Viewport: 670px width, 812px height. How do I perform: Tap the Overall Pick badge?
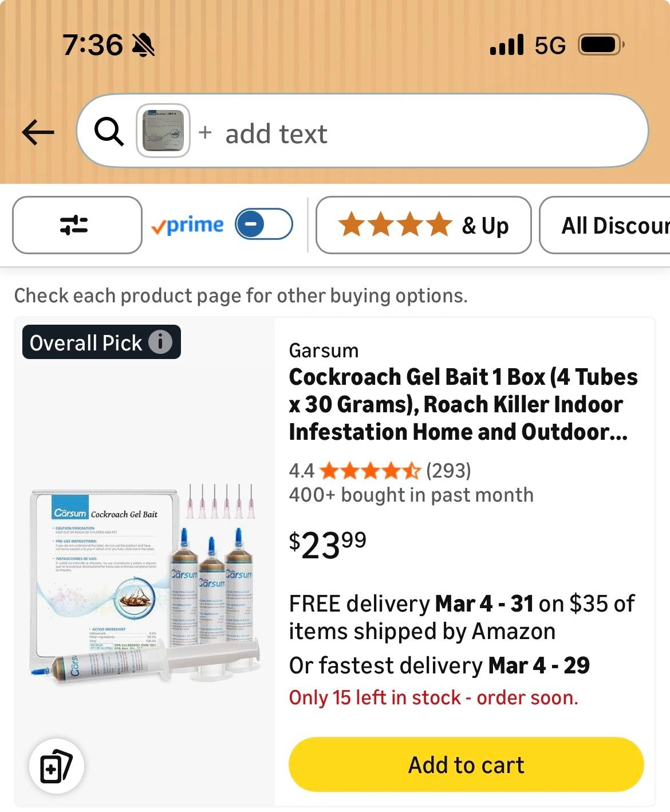(x=86, y=342)
